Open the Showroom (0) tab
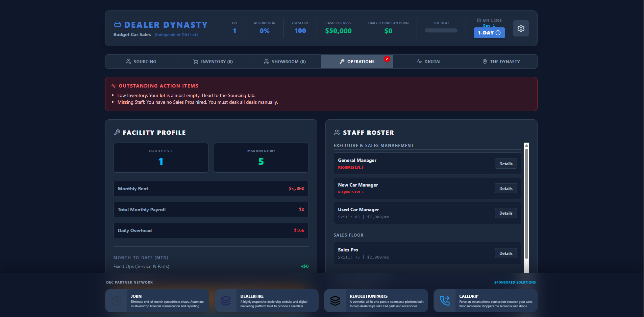This screenshot has width=644, height=317. pyautogui.click(x=285, y=62)
